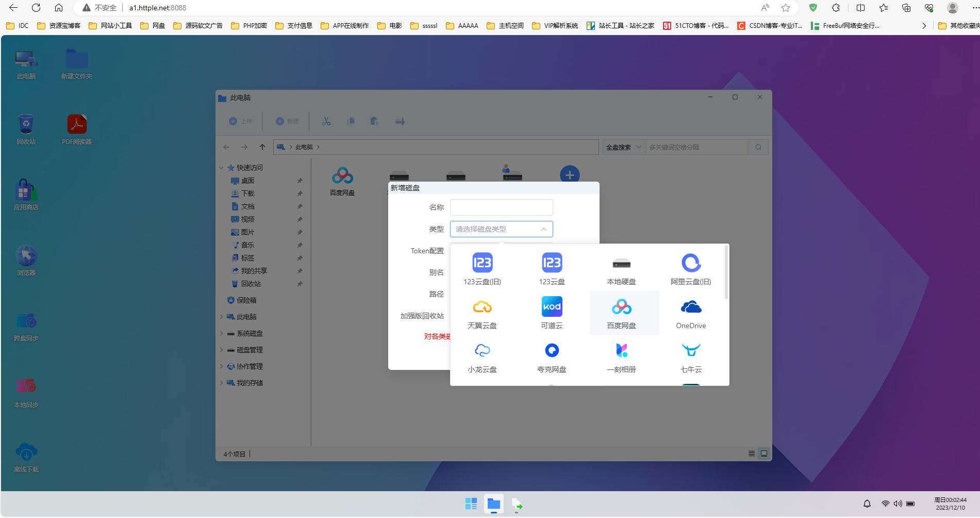
Task: Open 跨盘同步 desktop icon
Action: click(x=26, y=327)
